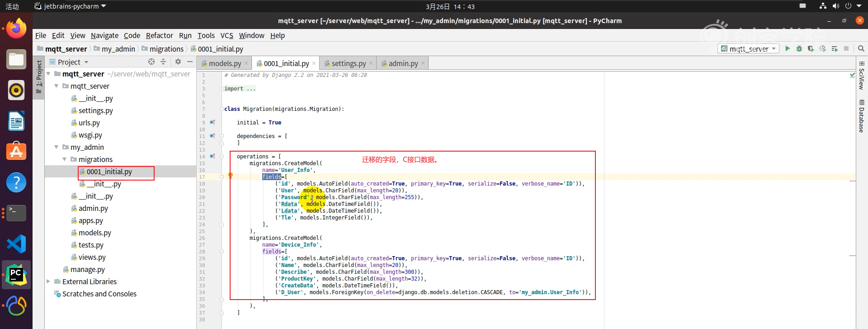The height and width of the screenshot is (329, 868).
Task: Switch to the settings.py tab
Action: pos(349,63)
